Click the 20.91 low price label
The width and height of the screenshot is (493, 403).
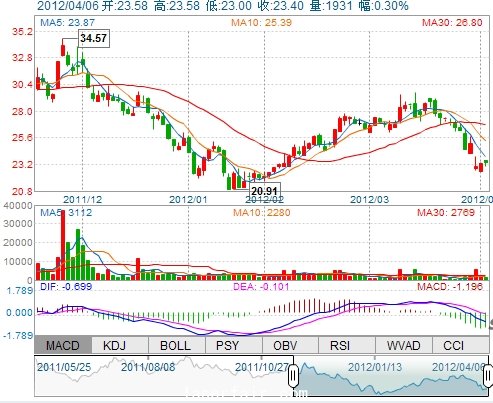[264, 191]
